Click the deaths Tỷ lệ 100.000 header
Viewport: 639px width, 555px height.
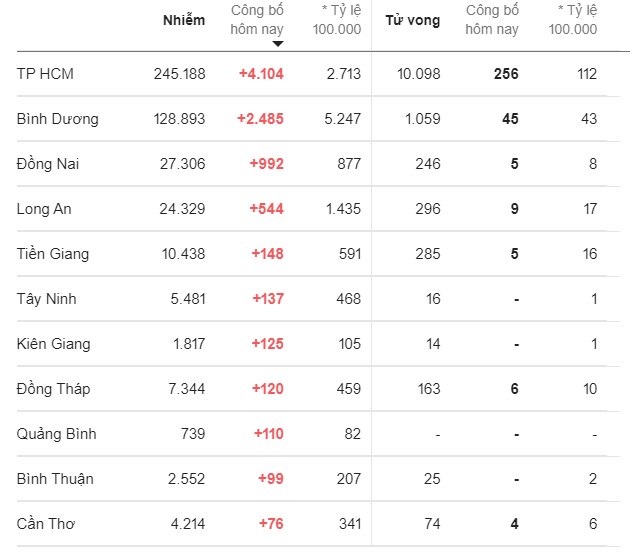pos(572,20)
